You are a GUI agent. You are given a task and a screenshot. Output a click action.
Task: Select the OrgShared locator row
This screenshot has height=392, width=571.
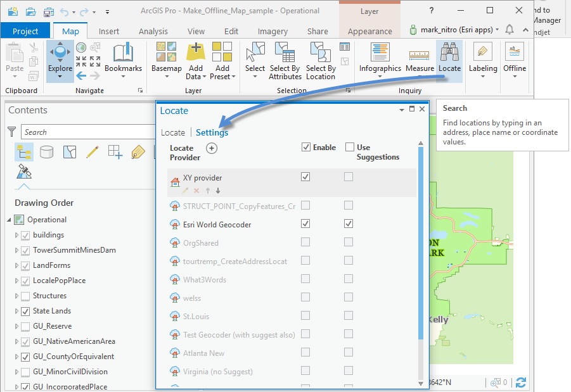(201, 243)
